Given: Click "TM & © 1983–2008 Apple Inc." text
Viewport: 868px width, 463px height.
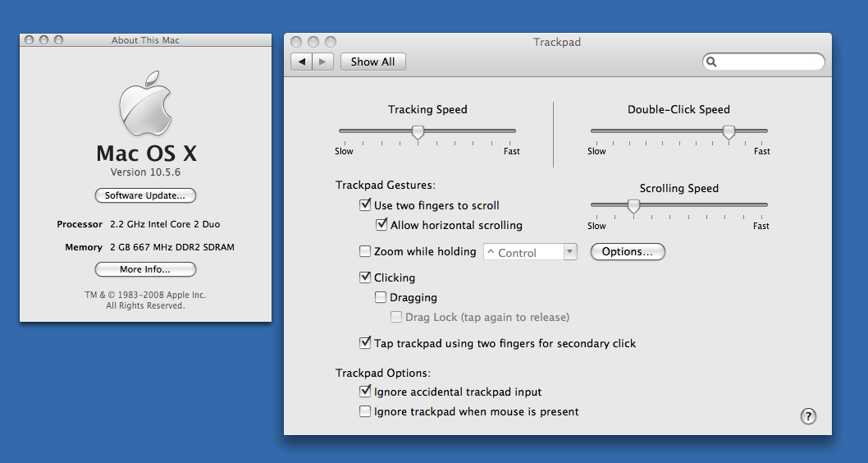Looking at the screenshot, I should [145, 296].
